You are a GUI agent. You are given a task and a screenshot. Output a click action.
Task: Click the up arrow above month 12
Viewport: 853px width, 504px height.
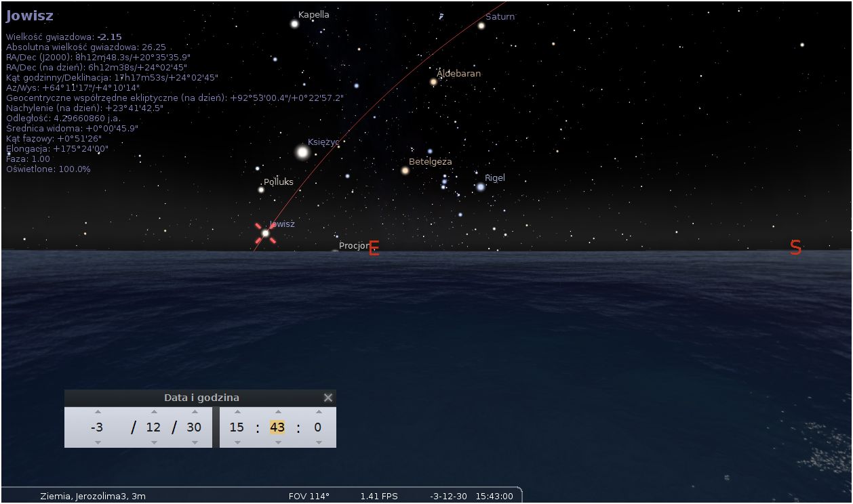154,412
